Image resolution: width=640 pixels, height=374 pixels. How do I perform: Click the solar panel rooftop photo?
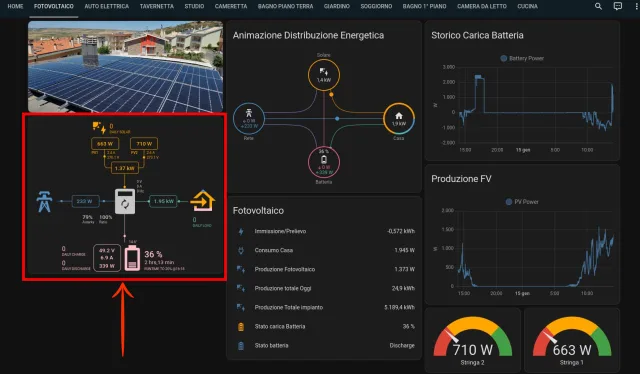(x=125, y=67)
